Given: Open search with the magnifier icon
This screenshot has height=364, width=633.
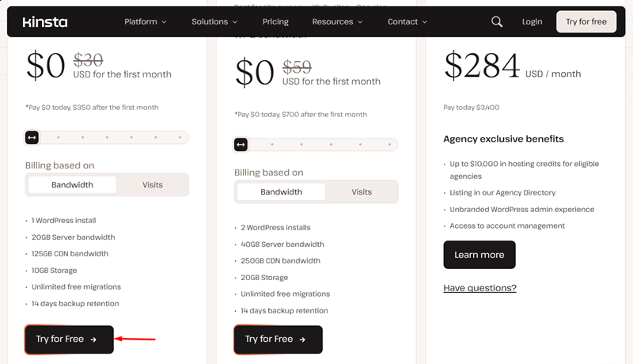Looking at the screenshot, I should 497,22.
